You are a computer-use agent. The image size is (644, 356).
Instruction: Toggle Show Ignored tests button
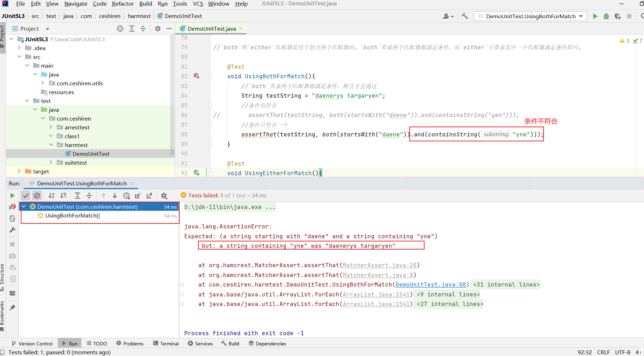[37, 196]
